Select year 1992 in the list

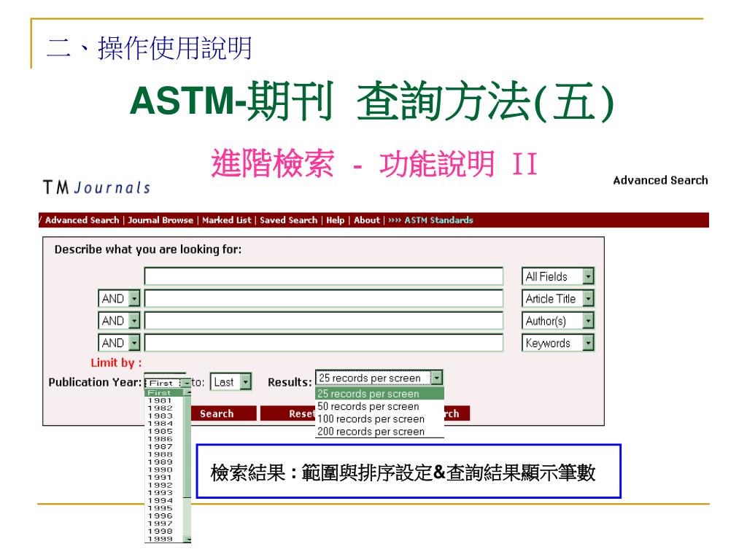point(164,485)
